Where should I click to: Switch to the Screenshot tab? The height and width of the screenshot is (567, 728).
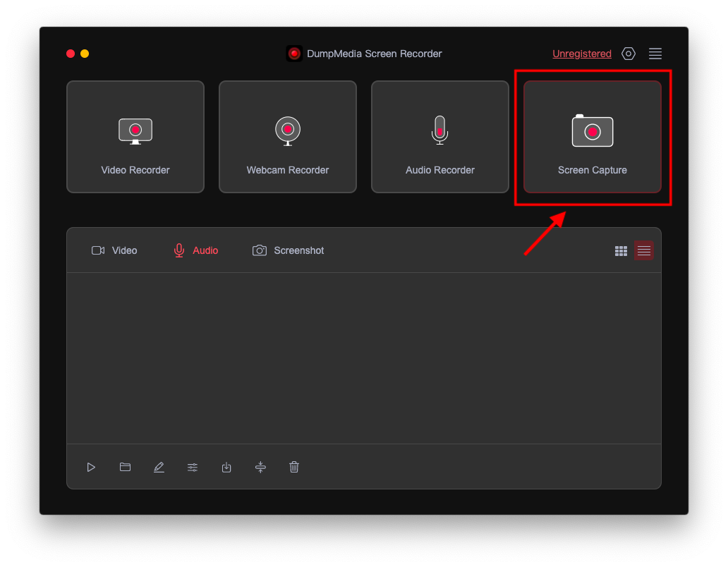288,250
